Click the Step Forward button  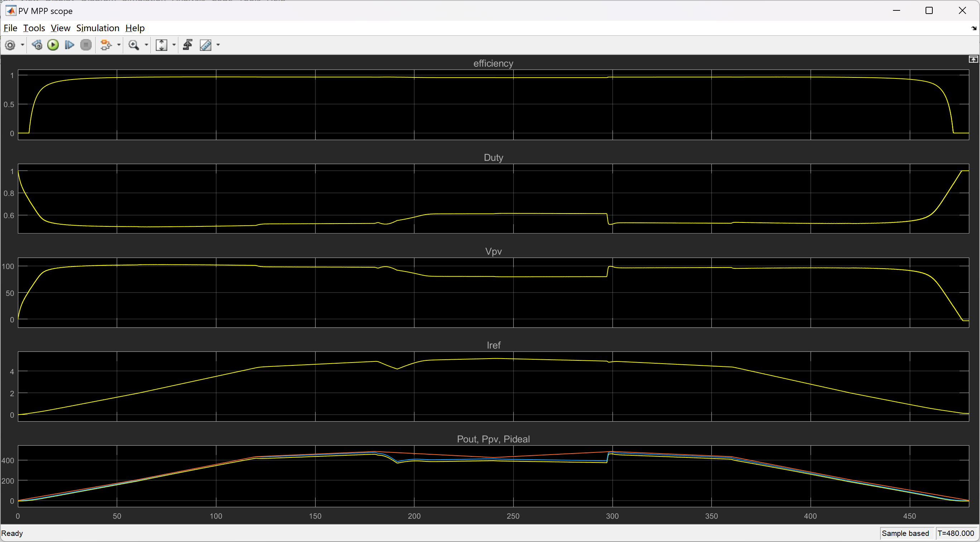coord(69,45)
